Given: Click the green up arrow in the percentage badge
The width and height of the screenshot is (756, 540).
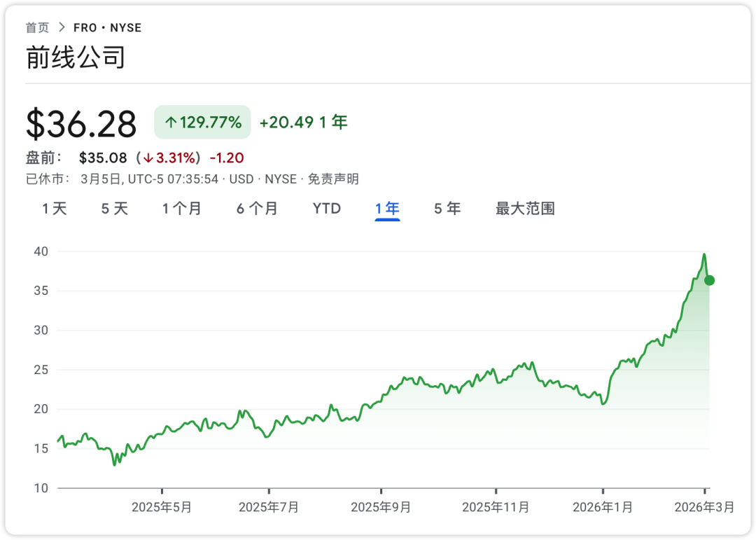Looking at the screenshot, I should (x=171, y=123).
